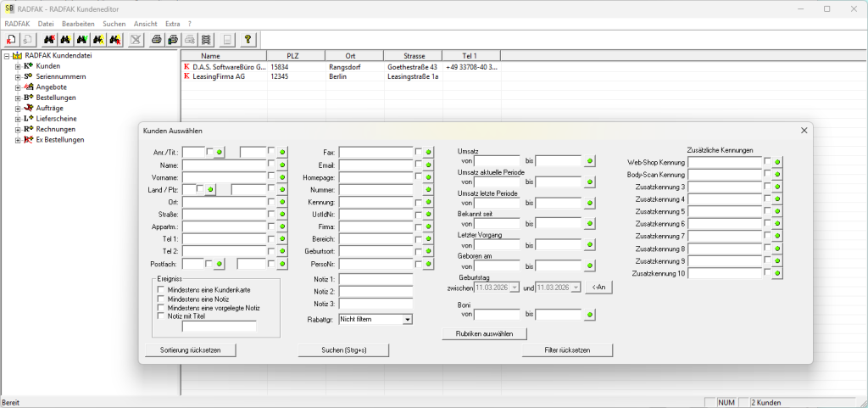
Task: Enable "Mindestens eine Kundenkarte" checkbox
Action: point(161,289)
